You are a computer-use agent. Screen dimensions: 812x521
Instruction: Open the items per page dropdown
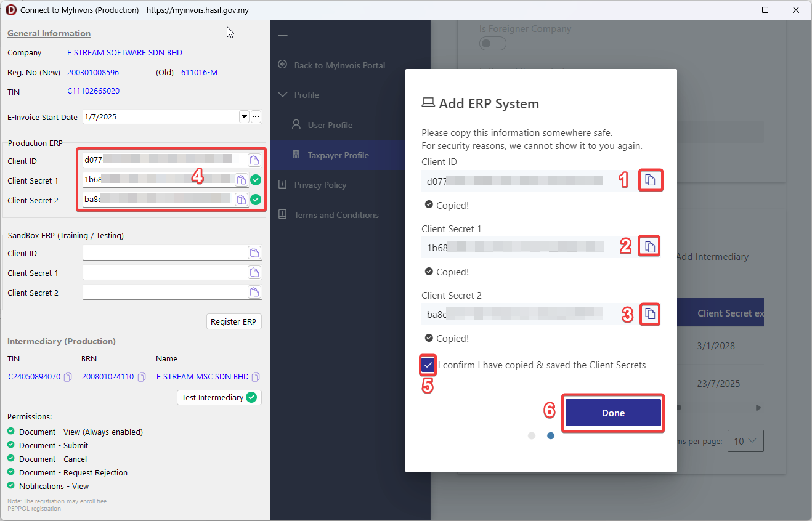tap(745, 441)
